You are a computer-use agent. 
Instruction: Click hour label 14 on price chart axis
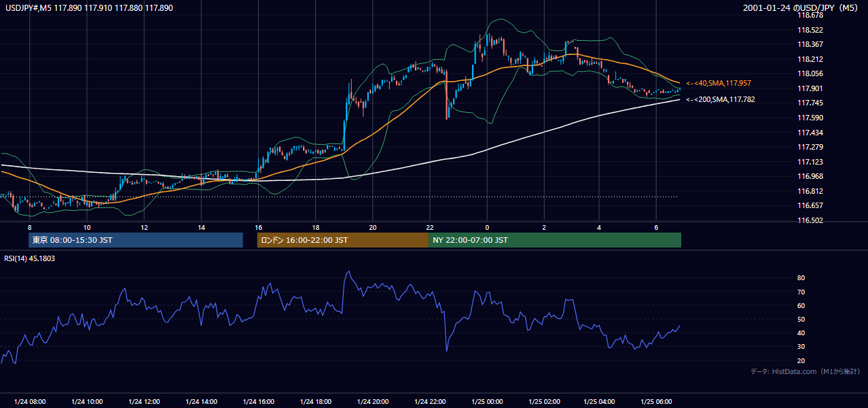point(201,226)
